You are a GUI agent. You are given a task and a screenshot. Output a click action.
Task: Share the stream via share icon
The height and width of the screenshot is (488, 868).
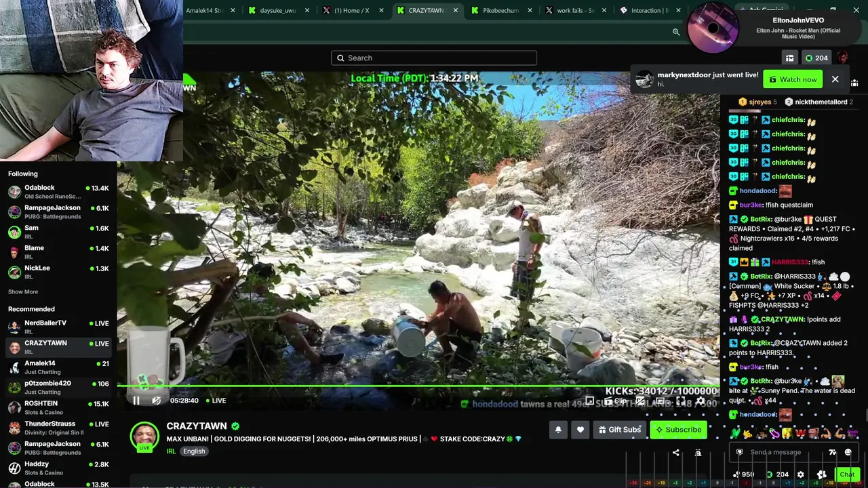[x=675, y=453]
